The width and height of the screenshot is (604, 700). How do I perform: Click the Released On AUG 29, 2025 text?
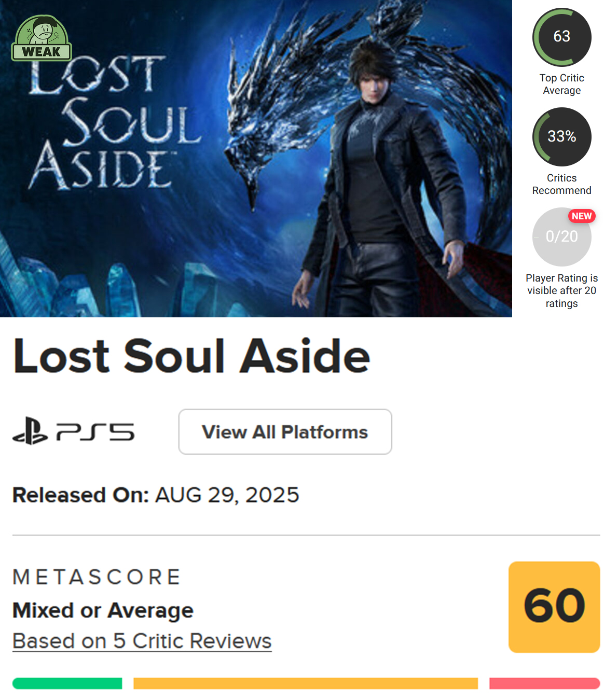click(x=156, y=495)
